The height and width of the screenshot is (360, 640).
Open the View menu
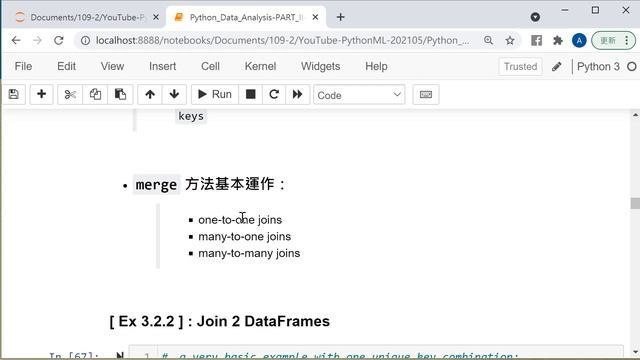click(x=112, y=66)
